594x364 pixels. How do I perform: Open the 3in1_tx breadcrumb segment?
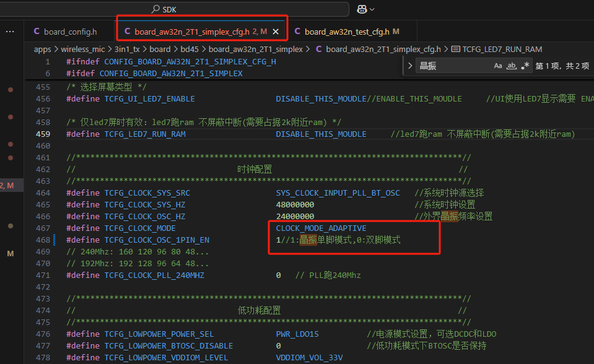coord(127,50)
